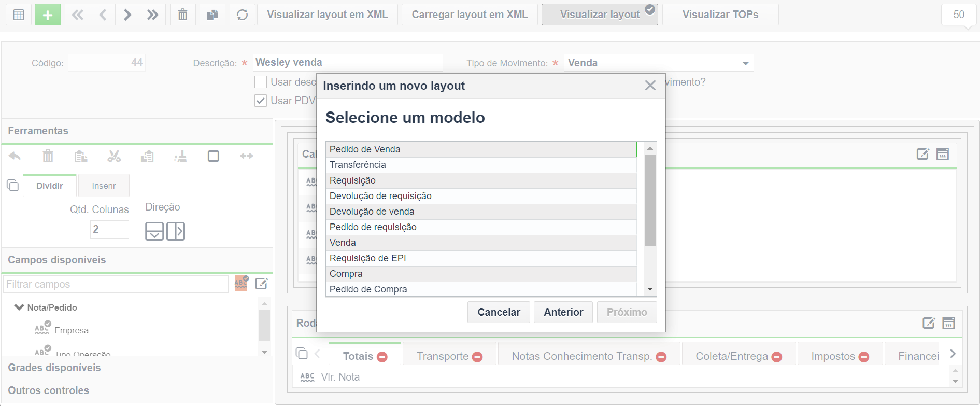Image resolution: width=980 pixels, height=406 pixels.
Task: Refresh the record with reload icon
Action: tap(242, 15)
